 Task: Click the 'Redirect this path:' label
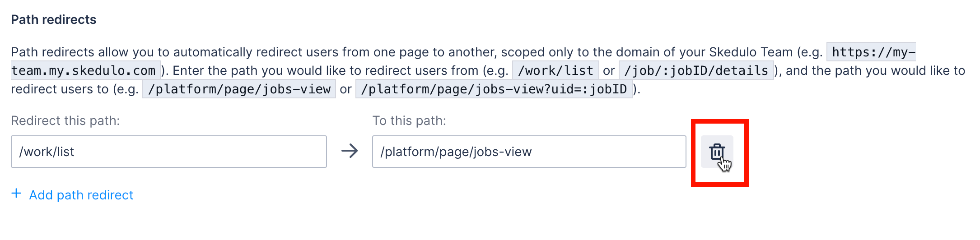click(65, 121)
